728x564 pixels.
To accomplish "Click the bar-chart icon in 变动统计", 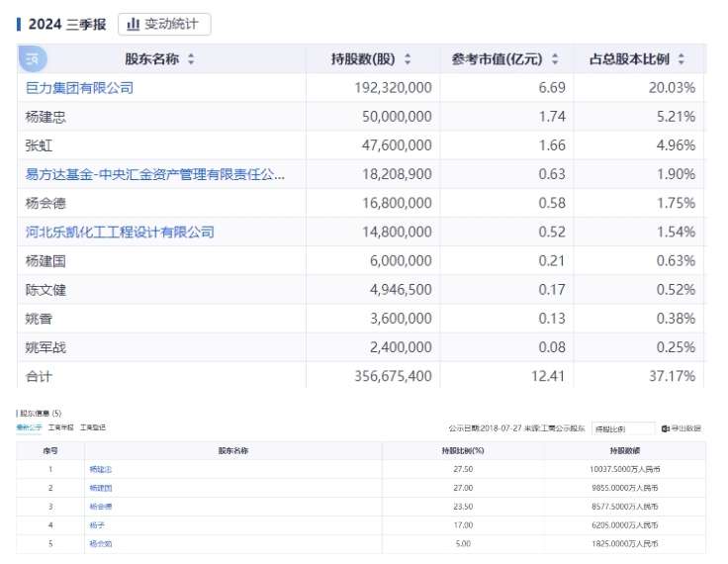I will pos(134,24).
